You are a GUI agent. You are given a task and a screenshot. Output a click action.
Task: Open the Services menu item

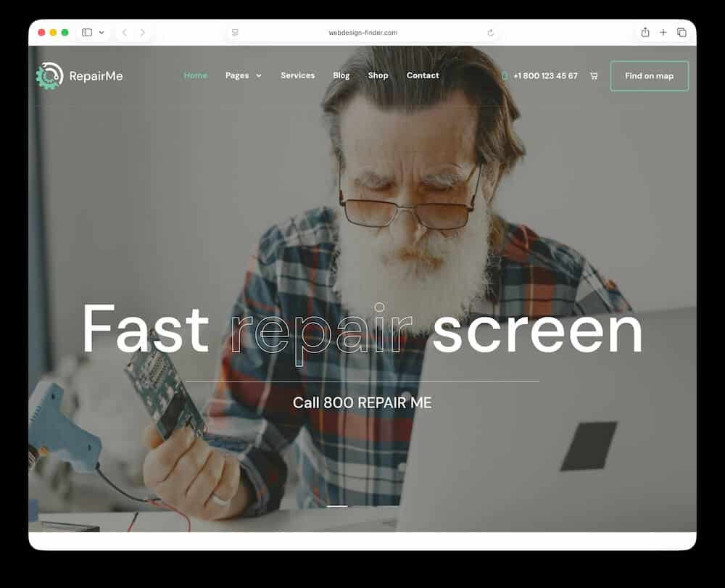tap(298, 75)
